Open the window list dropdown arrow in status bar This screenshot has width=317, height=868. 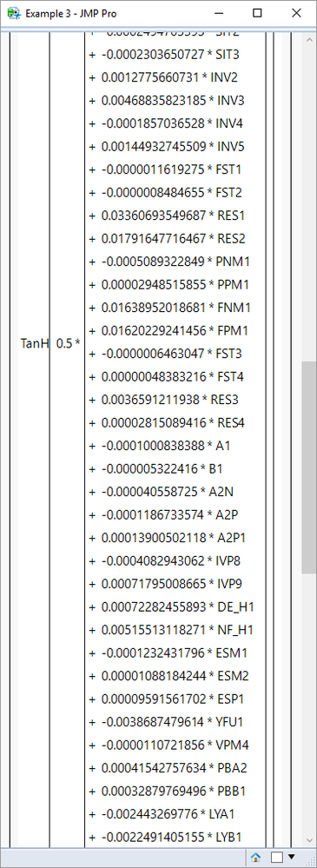pos(292,857)
